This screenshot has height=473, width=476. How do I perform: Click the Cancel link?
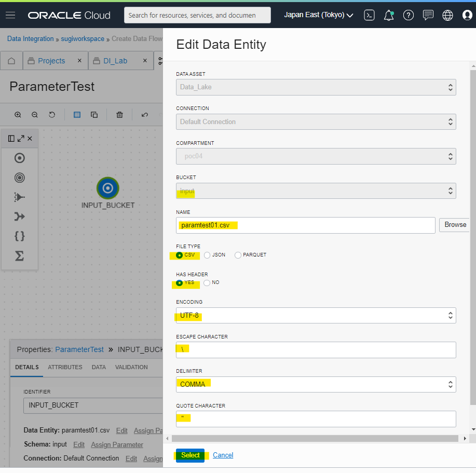[223, 455]
